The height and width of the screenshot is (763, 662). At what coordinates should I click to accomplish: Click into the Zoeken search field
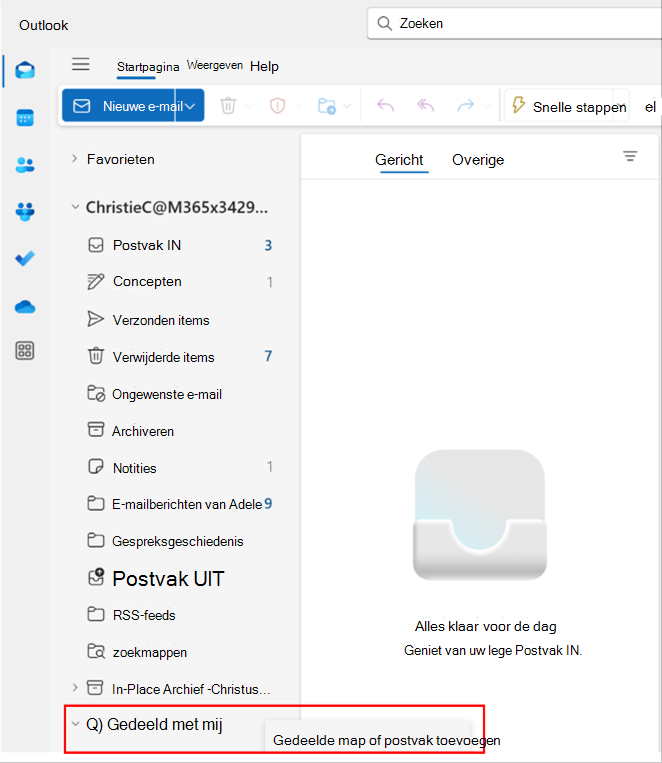515,23
